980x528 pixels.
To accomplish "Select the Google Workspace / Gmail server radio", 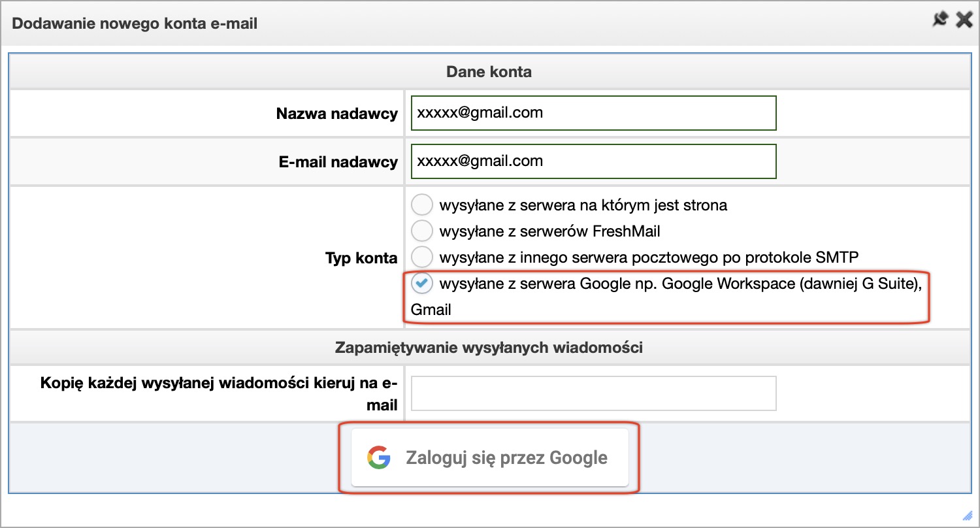I will [421, 284].
